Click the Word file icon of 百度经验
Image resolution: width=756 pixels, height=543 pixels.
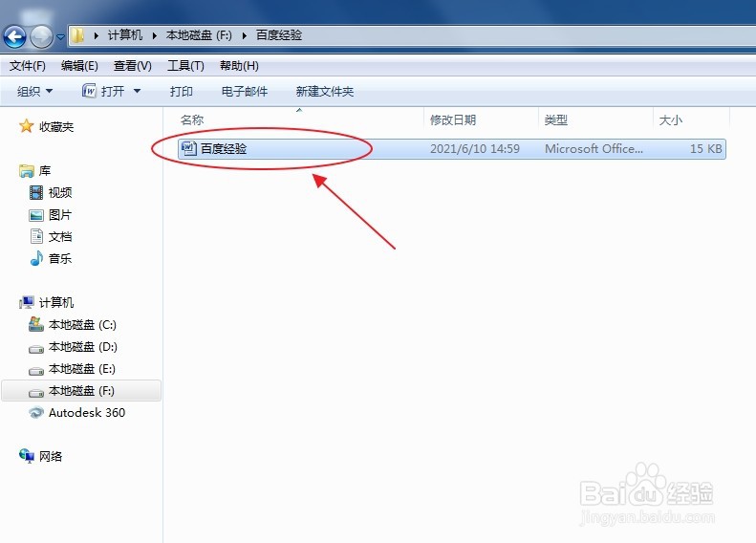188,148
